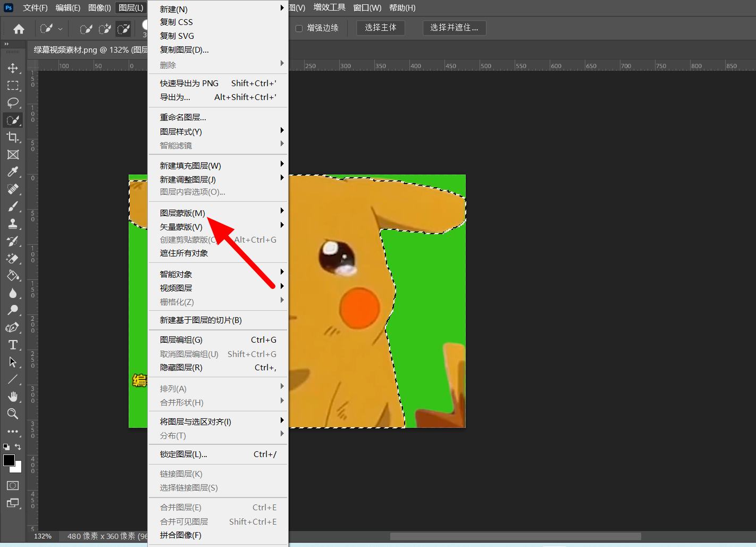Expand the 新建调整图层(J) submenu

tap(218, 179)
